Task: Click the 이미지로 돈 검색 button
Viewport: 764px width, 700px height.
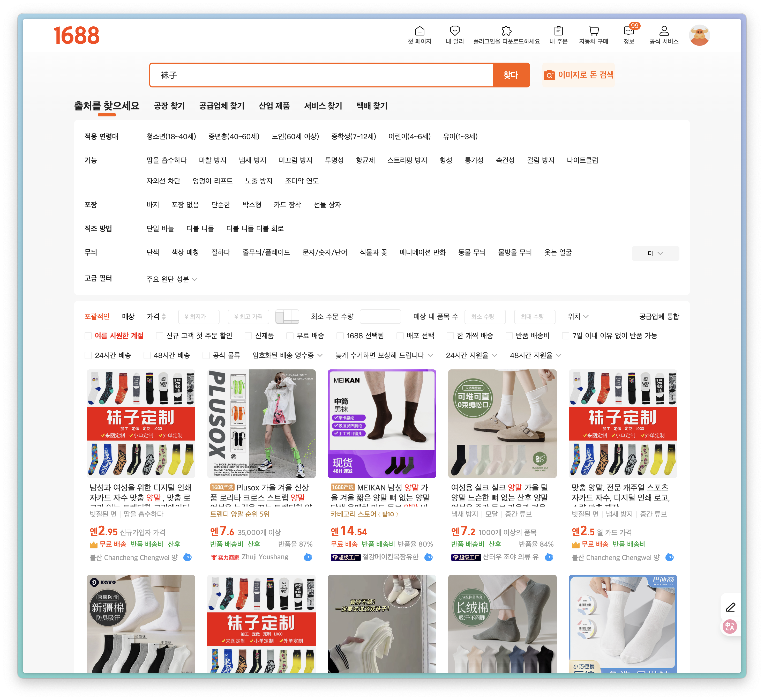Action: pos(578,75)
